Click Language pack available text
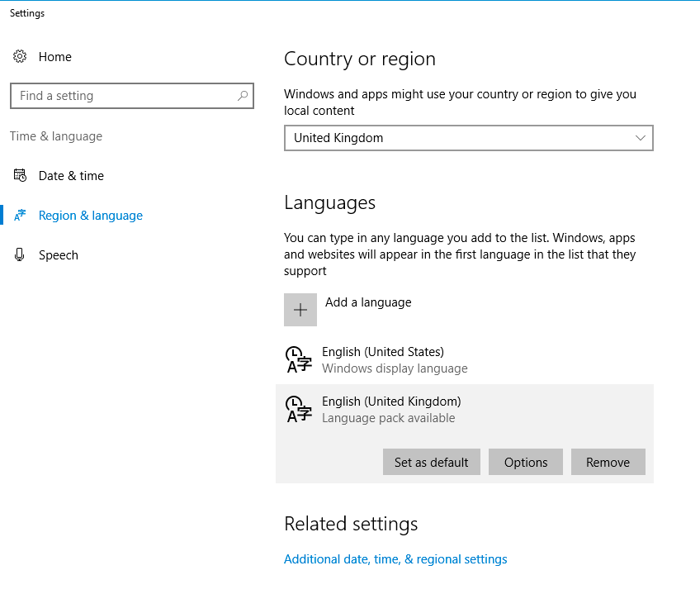 pos(389,418)
